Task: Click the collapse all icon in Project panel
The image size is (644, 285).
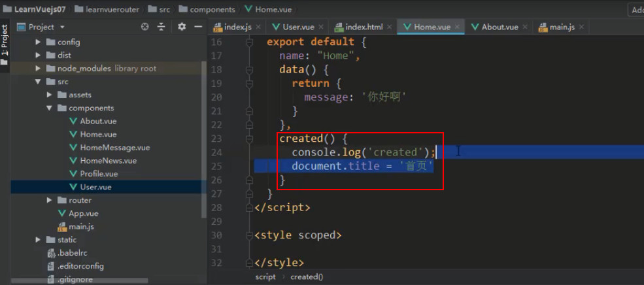Action: click(161, 27)
